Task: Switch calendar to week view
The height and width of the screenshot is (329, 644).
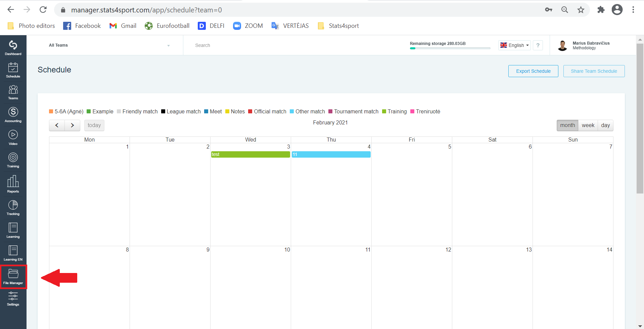Action: click(588, 125)
